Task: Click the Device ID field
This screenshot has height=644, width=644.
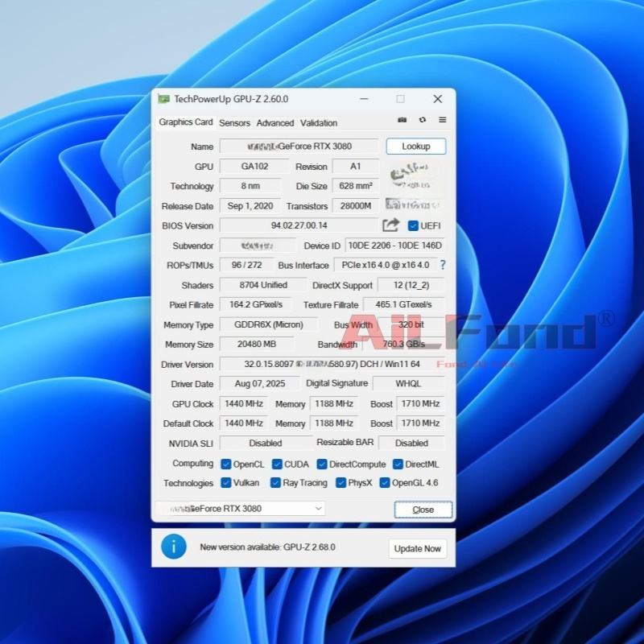Action: coord(394,246)
